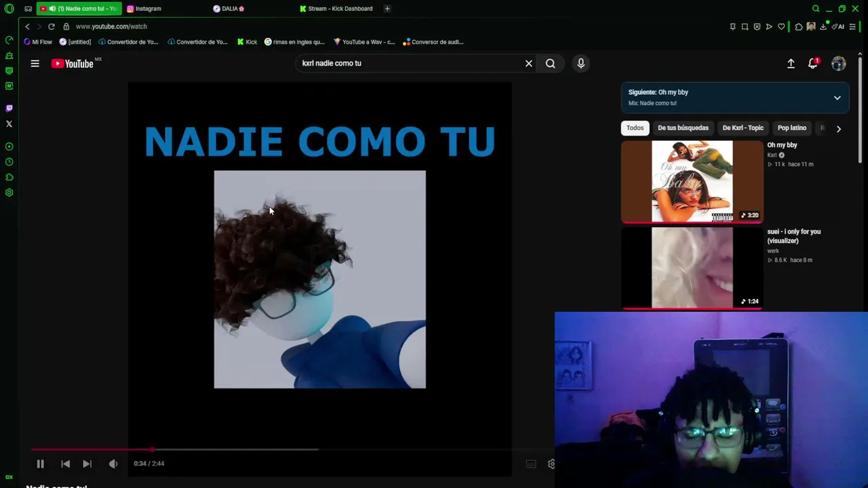Viewport: 868px width, 488px height.
Task: Select the 'Todos' filter chip
Action: [635, 128]
